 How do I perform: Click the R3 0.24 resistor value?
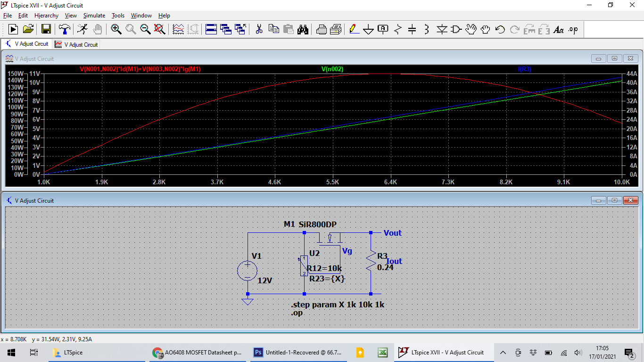[385, 267]
